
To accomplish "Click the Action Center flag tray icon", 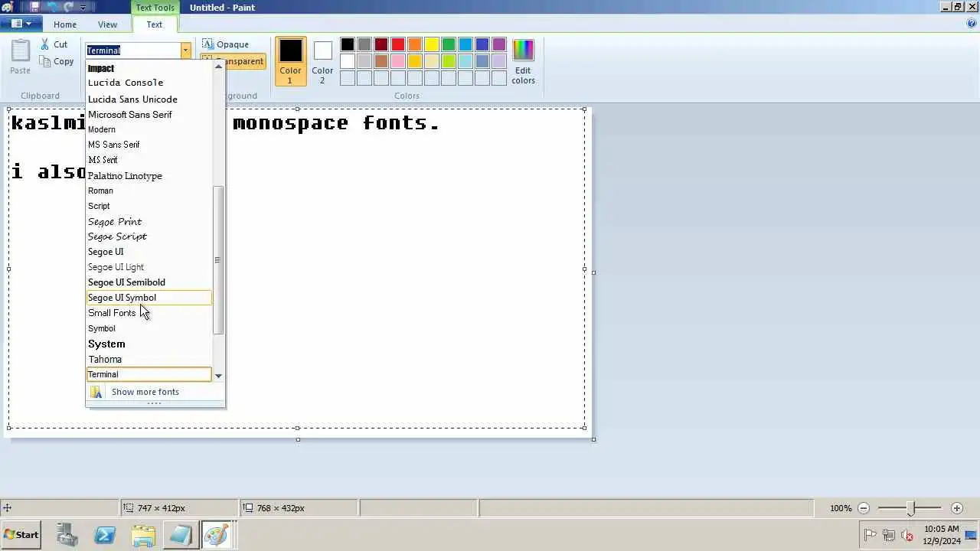I will click(x=870, y=536).
